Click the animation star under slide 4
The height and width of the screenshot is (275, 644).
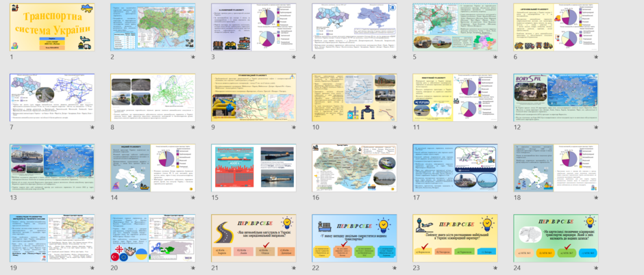[x=395, y=57]
